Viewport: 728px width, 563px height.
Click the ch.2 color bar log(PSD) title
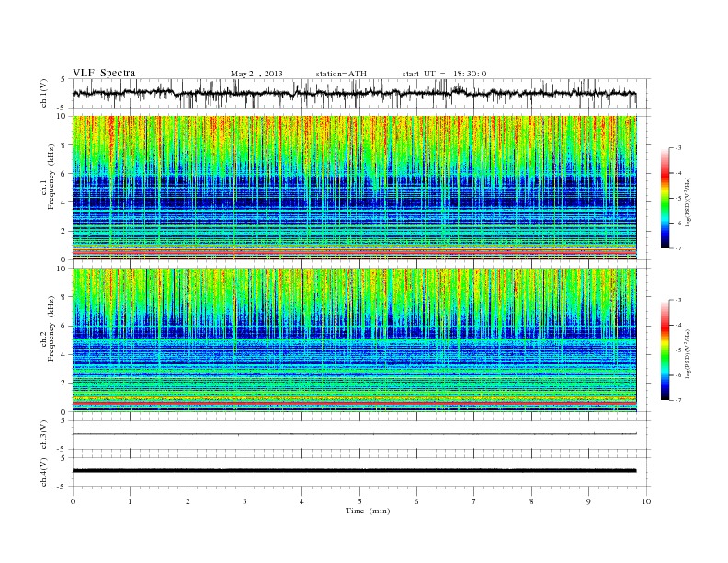coord(688,352)
